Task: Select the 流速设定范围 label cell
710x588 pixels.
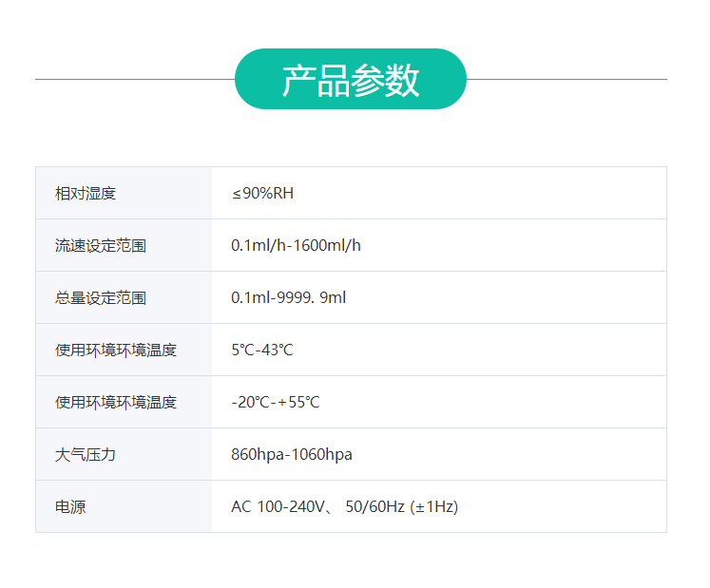Action: pyautogui.click(x=101, y=246)
